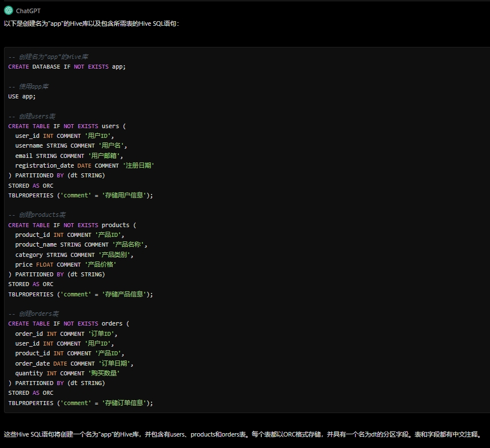490x448 pixels.
Task: Click the ChatGPT logo avatar icon
Action: pos(9,11)
